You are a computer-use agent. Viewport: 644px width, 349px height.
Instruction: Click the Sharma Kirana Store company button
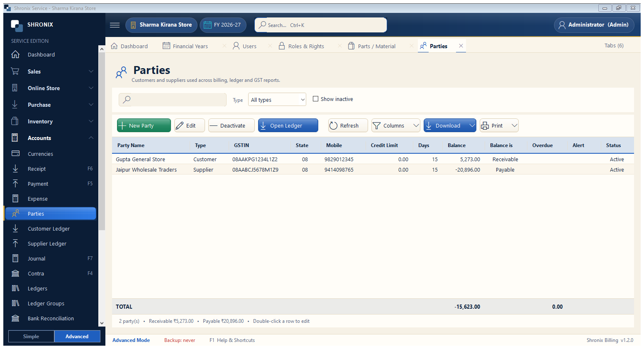[161, 25]
